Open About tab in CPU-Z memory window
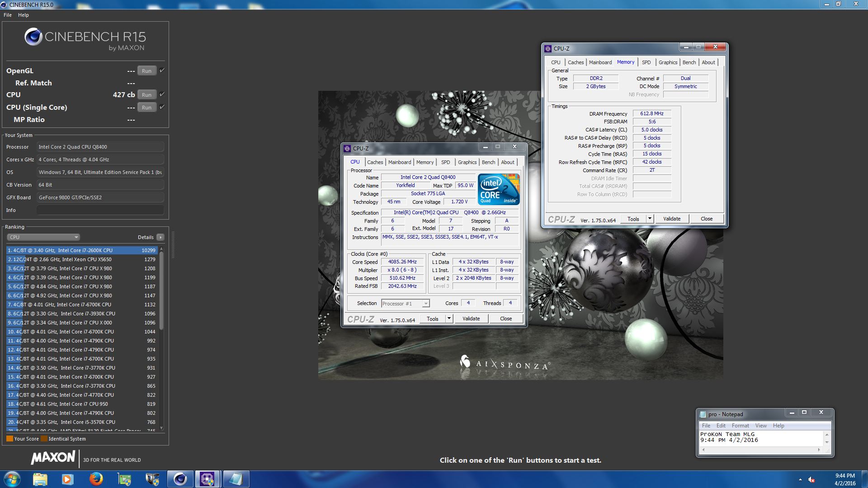 pos(708,62)
